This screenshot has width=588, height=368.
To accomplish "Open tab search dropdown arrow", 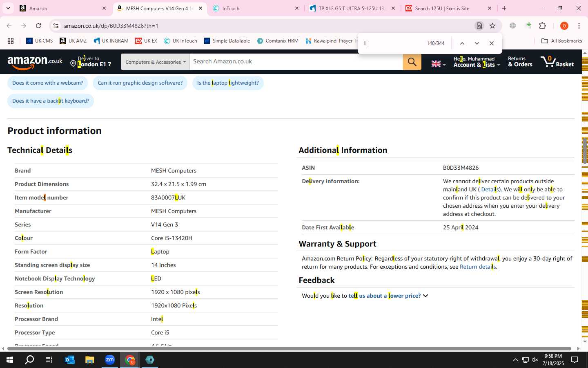I will [x=8, y=8].
